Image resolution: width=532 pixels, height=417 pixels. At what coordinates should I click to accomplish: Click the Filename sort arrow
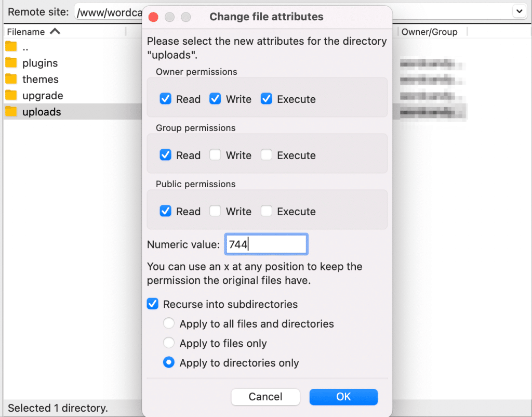pyautogui.click(x=55, y=31)
